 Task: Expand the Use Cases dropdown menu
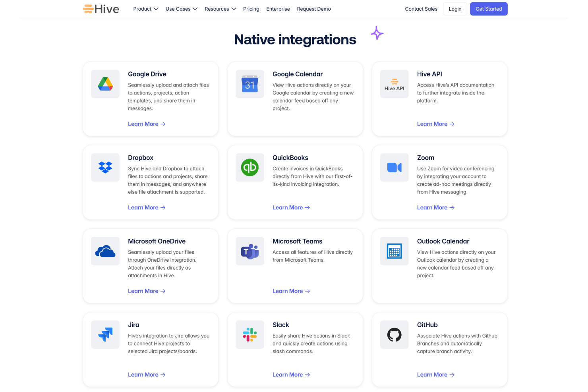click(182, 9)
